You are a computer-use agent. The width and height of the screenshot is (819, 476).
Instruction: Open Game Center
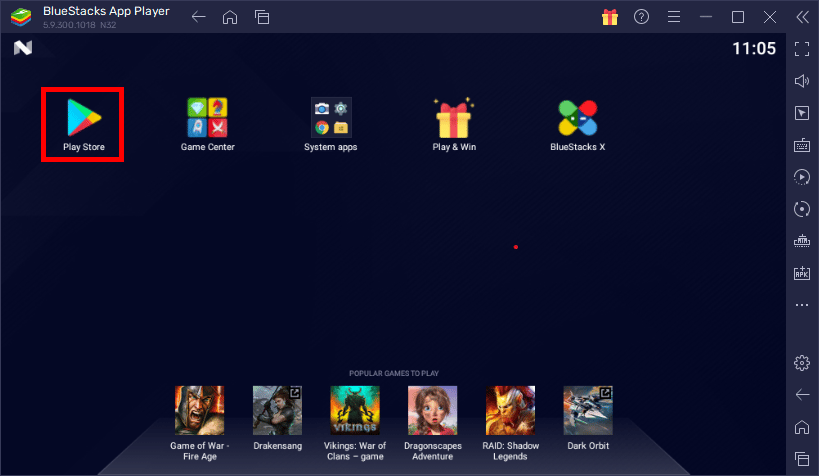[207, 124]
